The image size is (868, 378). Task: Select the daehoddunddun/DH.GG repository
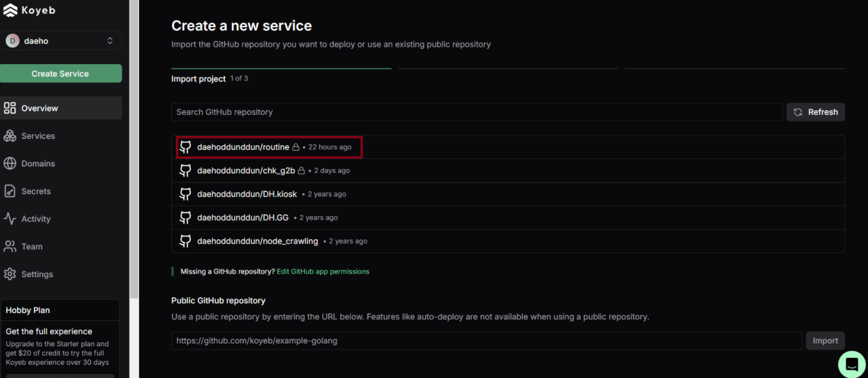click(508, 218)
